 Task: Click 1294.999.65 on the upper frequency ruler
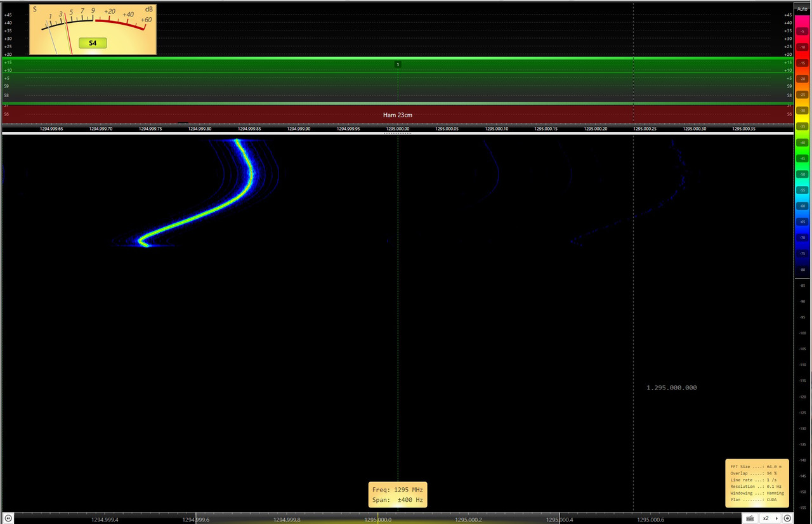pyautogui.click(x=52, y=129)
